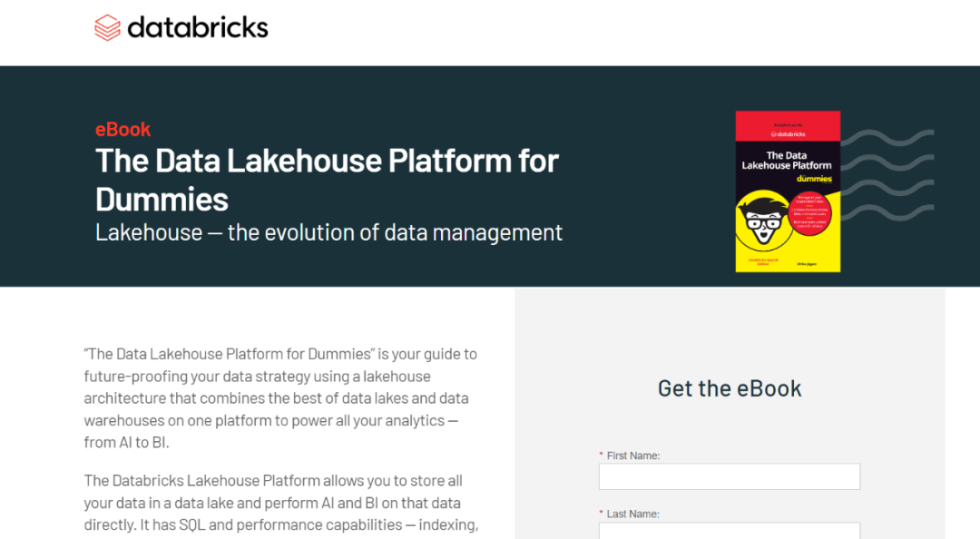The width and height of the screenshot is (980, 539).
Task: Click the 'Get the eBook' form heading
Action: (730, 388)
